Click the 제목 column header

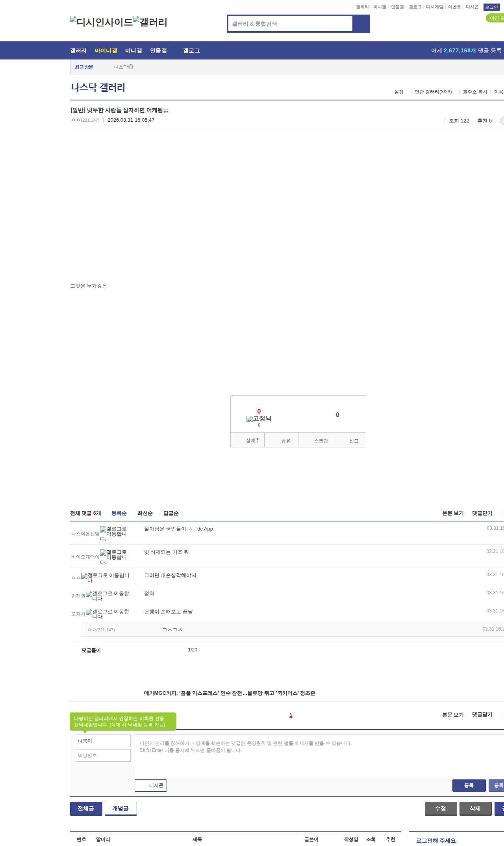point(197,839)
